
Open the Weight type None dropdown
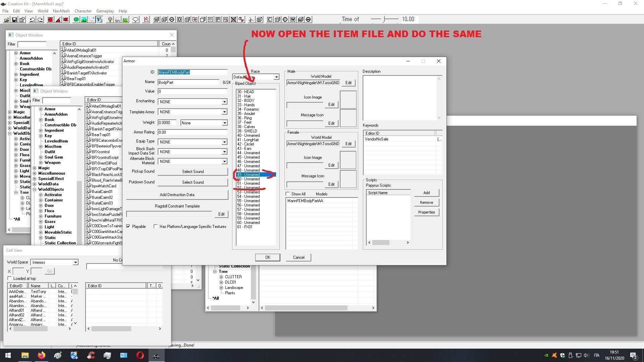click(x=224, y=123)
